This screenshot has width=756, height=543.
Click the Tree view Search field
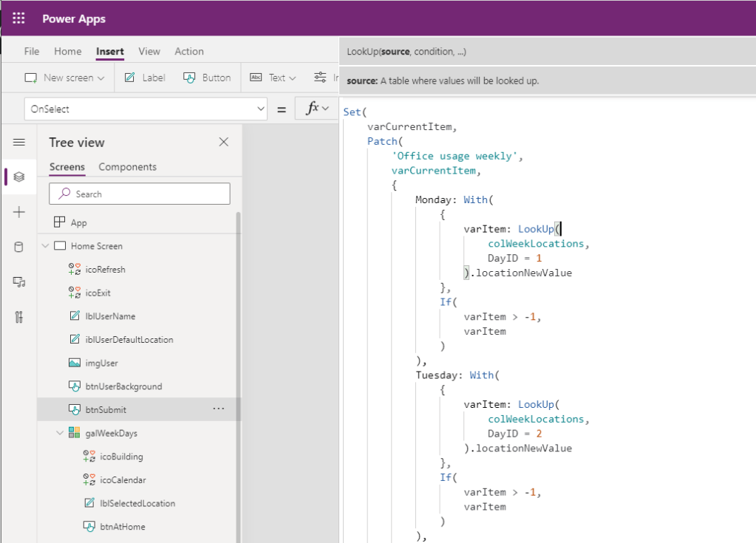[x=140, y=194]
